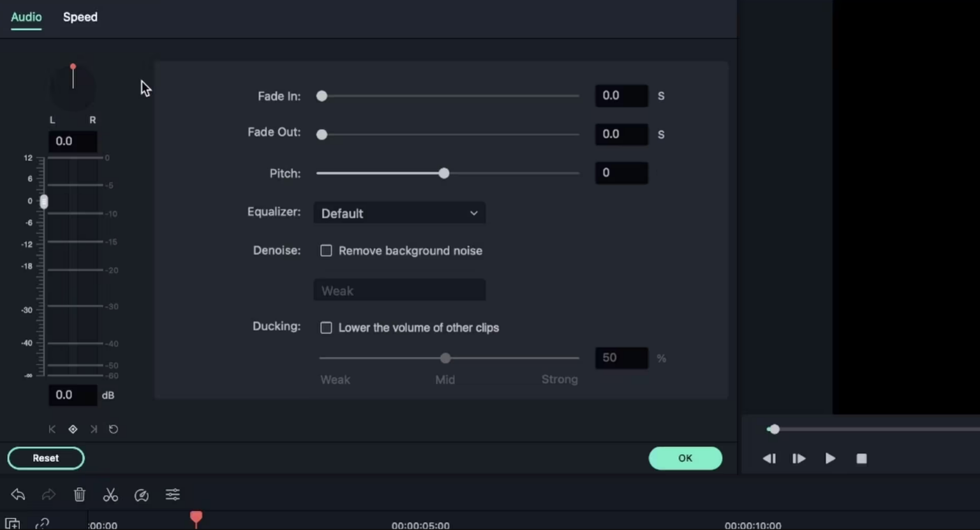Redo the last action

coord(48,495)
